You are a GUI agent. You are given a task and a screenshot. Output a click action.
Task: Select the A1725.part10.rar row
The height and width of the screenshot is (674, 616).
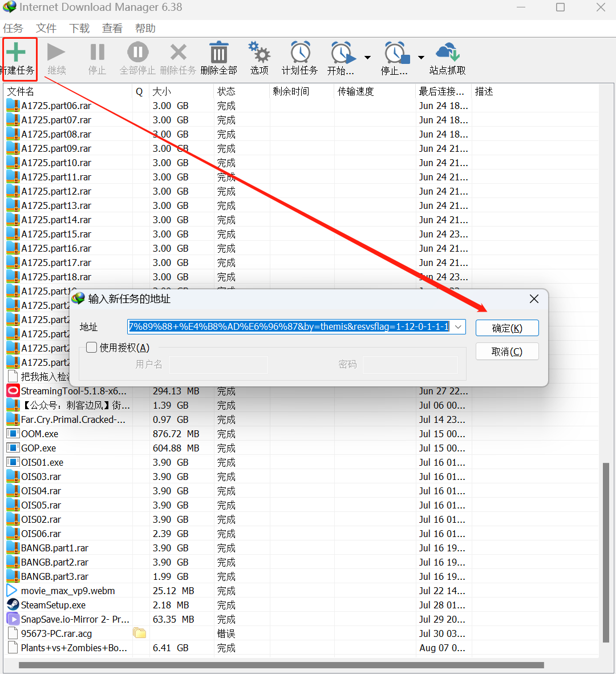(x=302, y=163)
